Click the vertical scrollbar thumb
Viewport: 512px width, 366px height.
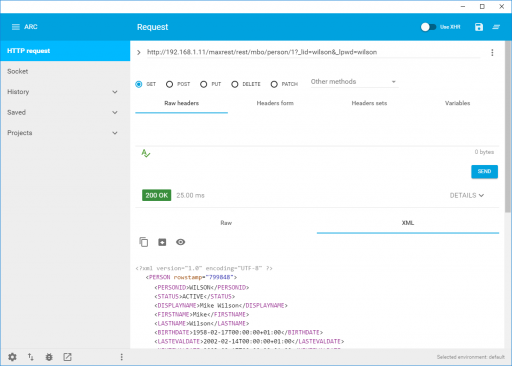click(508, 127)
